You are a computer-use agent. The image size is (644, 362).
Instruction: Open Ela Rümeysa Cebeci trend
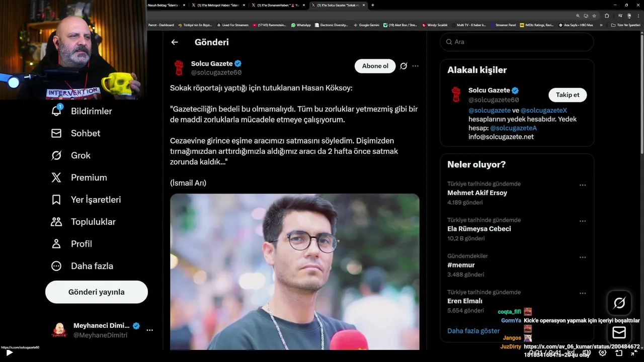tap(479, 229)
